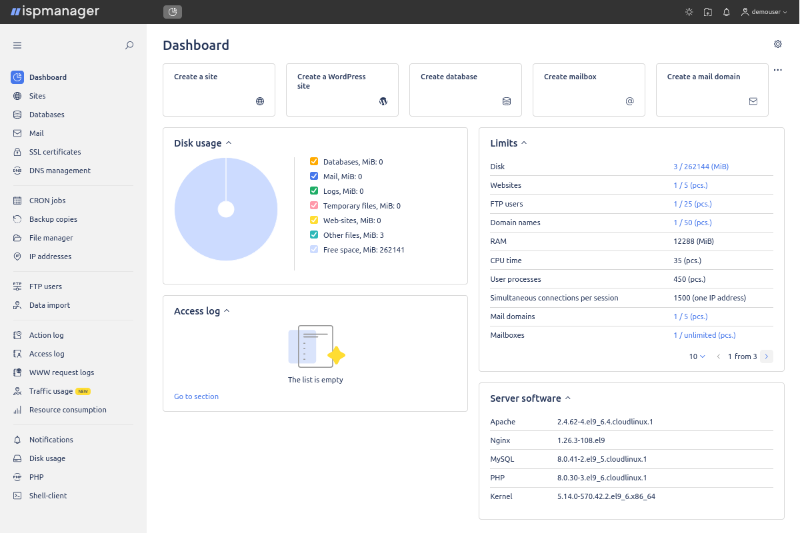Image resolution: width=800 pixels, height=533 pixels.
Task: Click the Create a WordPress site card
Action: (342, 89)
